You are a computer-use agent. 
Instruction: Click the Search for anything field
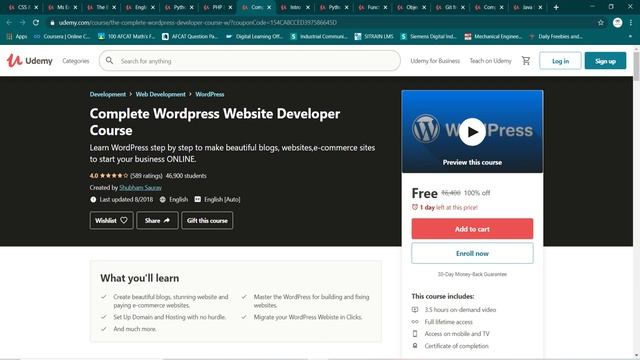coord(250,61)
